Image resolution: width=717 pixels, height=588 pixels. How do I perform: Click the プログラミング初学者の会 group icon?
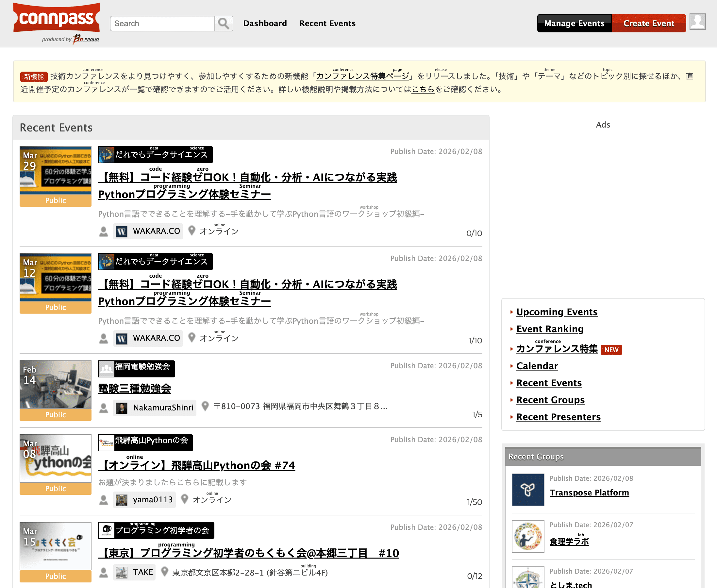pyautogui.click(x=107, y=530)
